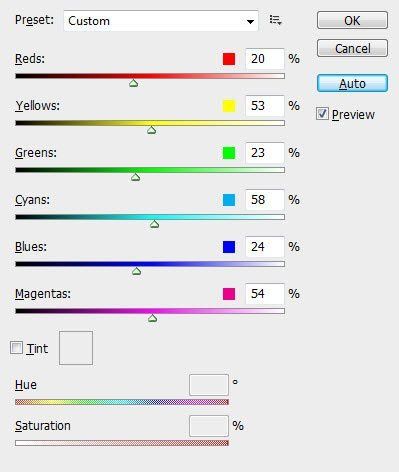
Task: Disable the Preview checkbox
Action: [x=322, y=114]
